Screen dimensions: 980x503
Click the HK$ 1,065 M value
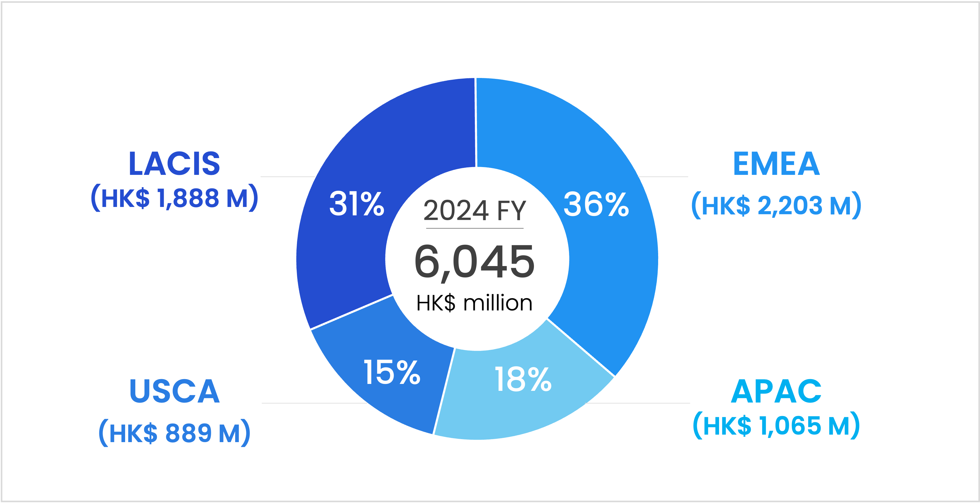pyautogui.click(x=776, y=425)
